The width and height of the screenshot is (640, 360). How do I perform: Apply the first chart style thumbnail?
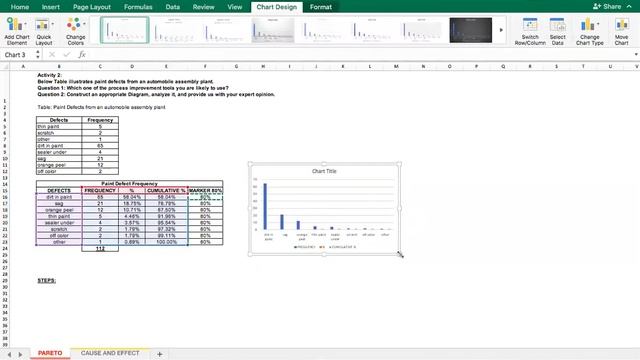124,30
